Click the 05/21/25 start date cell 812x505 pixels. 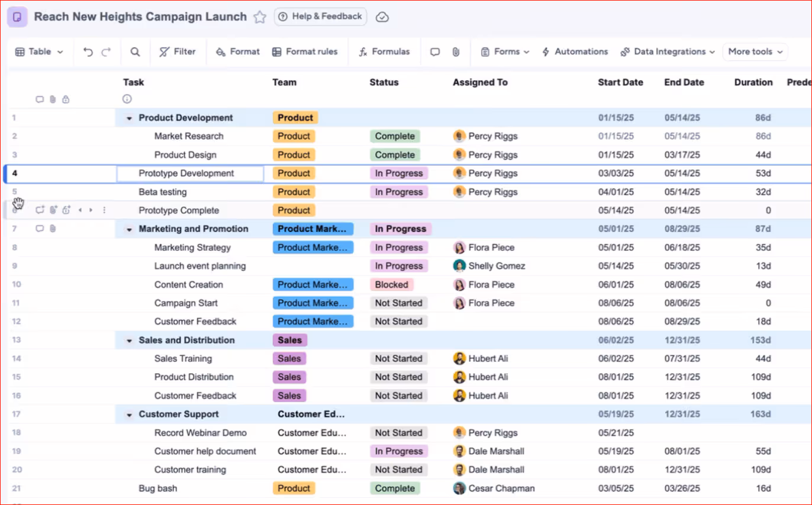pos(616,433)
